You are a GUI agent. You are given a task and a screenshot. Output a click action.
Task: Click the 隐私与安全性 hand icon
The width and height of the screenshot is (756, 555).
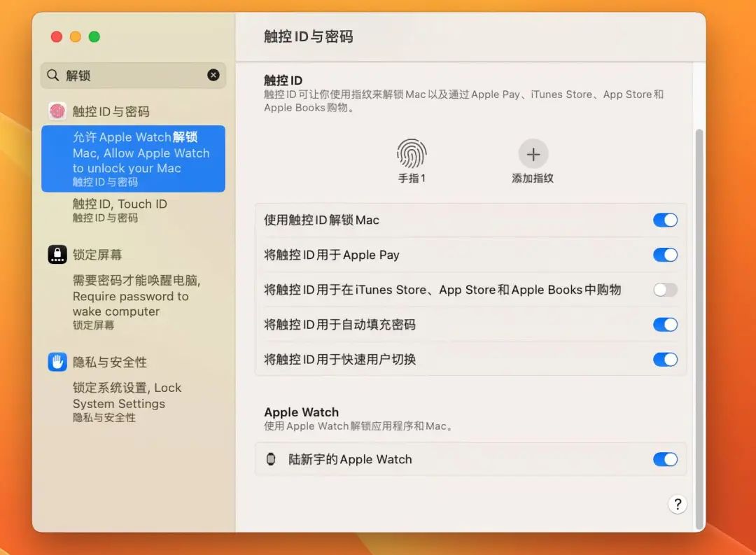click(x=57, y=362)
